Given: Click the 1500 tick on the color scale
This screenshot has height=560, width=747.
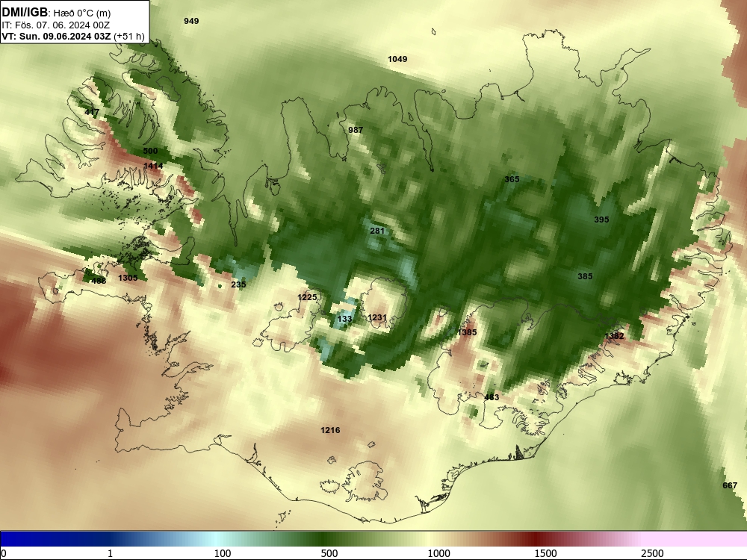Looking at the screenshot, I should tap(545, 553).
